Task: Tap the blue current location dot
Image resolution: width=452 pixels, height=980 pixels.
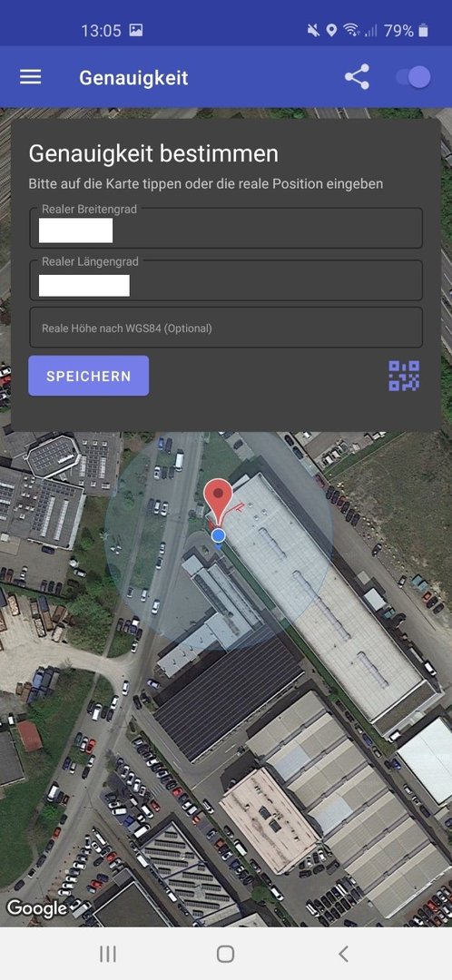Action: point(218,535)
